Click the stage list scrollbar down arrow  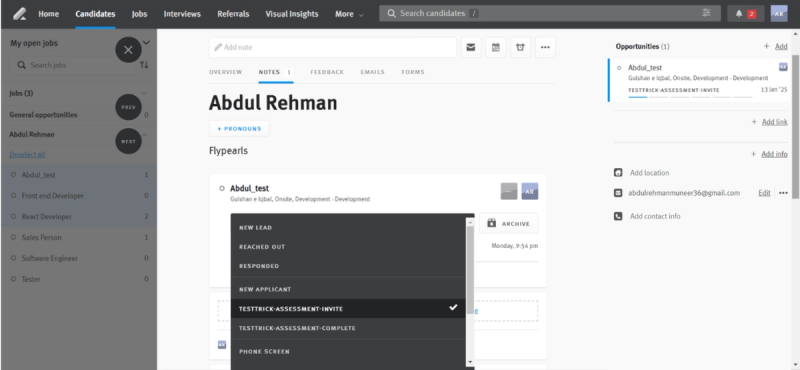pos(470,362)
